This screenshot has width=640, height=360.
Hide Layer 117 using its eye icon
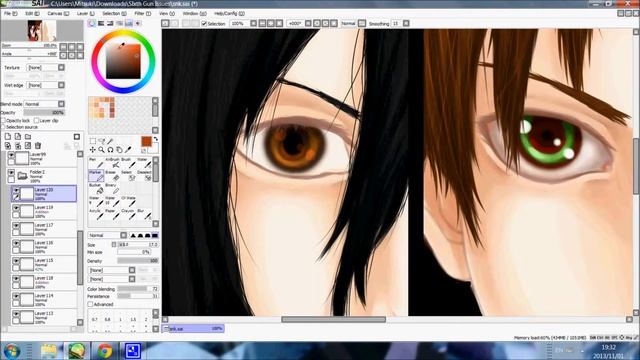[16, 226]
